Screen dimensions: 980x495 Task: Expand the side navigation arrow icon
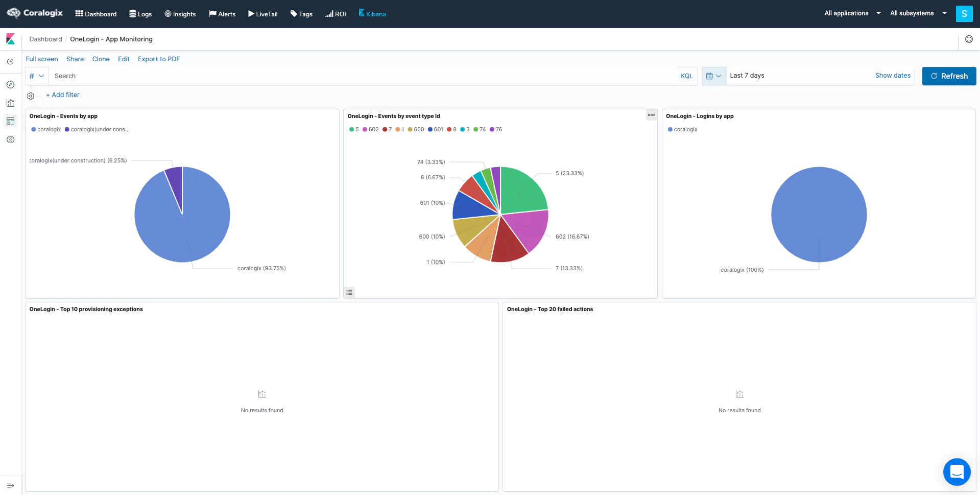(x=10, y=485)
